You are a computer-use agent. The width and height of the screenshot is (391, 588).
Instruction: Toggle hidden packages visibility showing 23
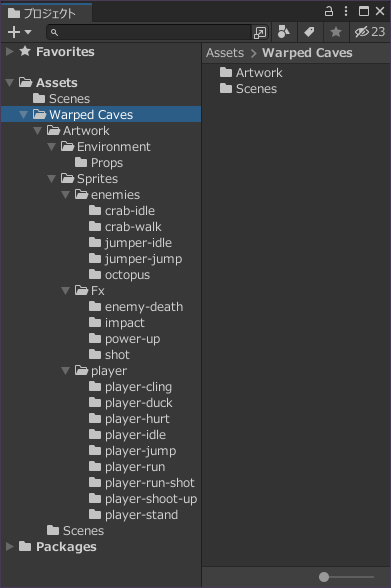tap(370, 32)
